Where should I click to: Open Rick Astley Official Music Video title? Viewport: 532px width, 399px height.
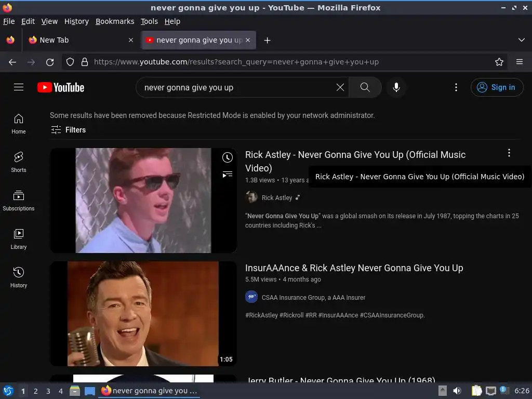pyautogui.click(x=355, y=161)
